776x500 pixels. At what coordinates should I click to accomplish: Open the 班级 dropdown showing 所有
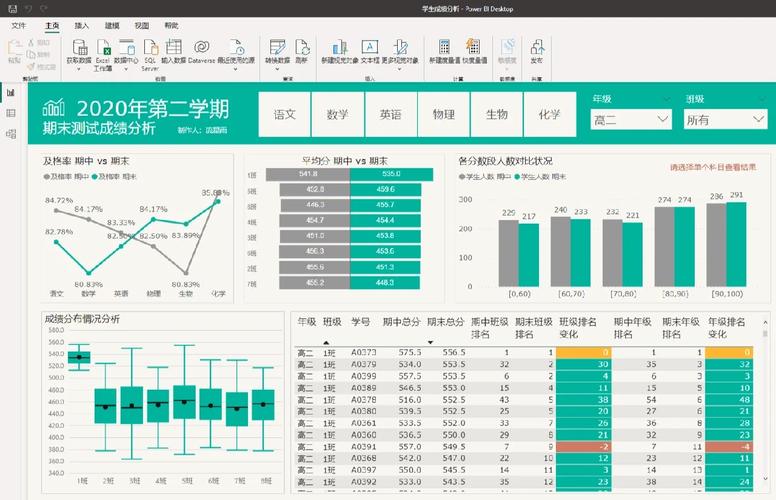(x=725, y=119)
